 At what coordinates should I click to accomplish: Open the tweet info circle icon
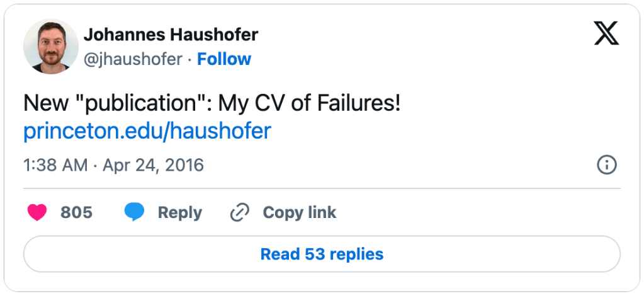[606, 165]
